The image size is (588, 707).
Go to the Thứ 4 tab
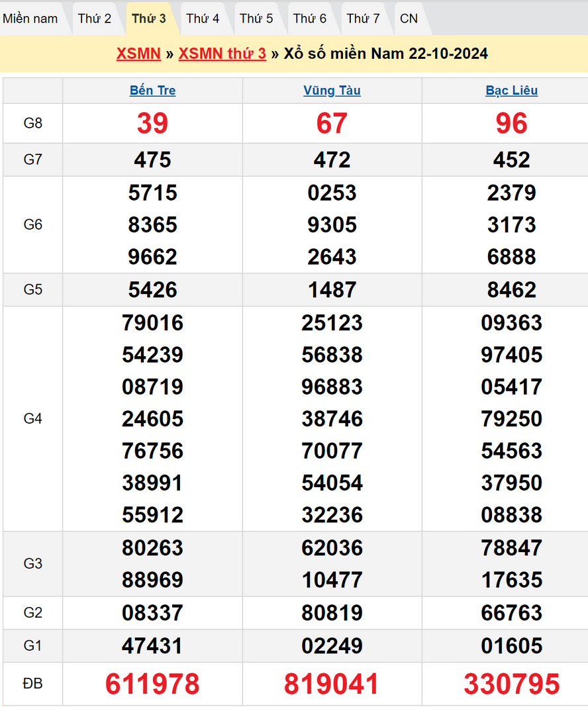coord(203,19)
